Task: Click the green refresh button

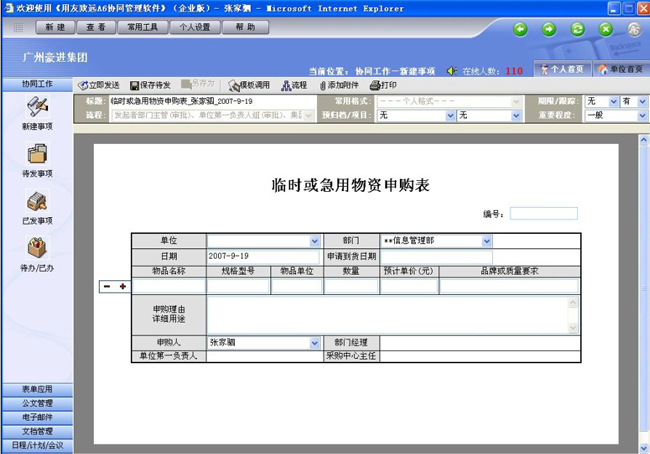Action: pyautogui.click(x=577, y=29)
